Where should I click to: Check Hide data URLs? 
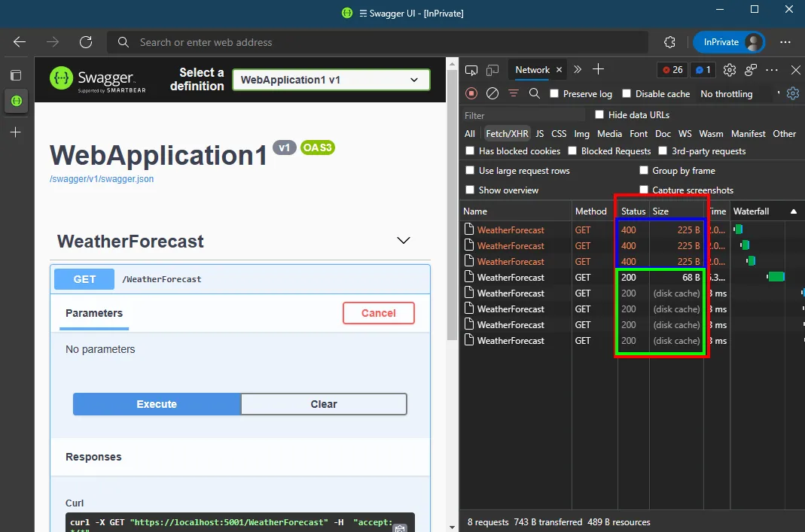[599, 114]
